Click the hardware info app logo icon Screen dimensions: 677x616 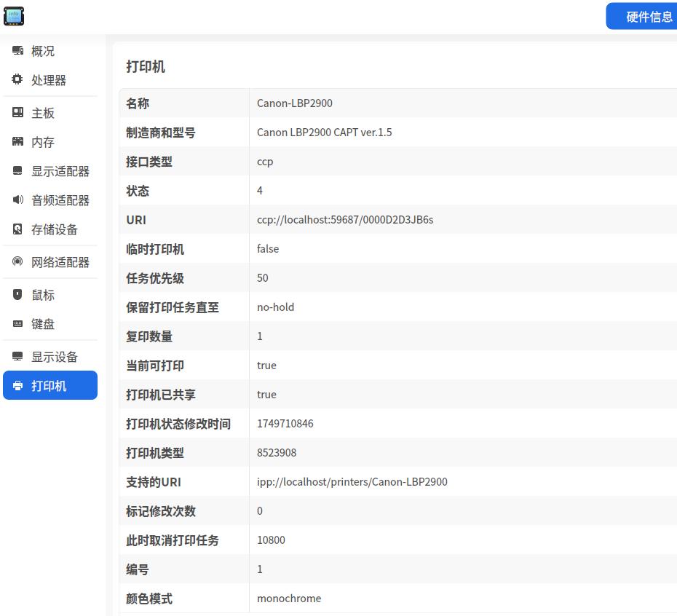pyautogui.click(x=14, y=16)
